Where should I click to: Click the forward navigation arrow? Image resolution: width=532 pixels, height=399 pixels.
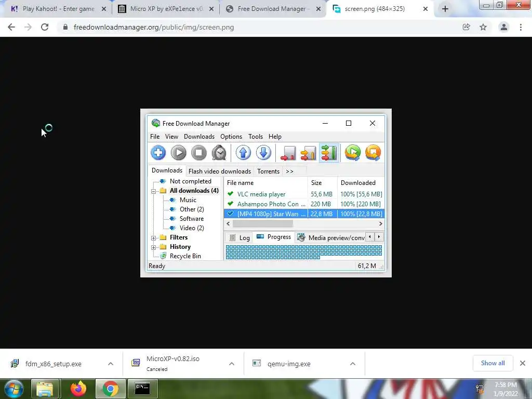click(x=28, y=27)
